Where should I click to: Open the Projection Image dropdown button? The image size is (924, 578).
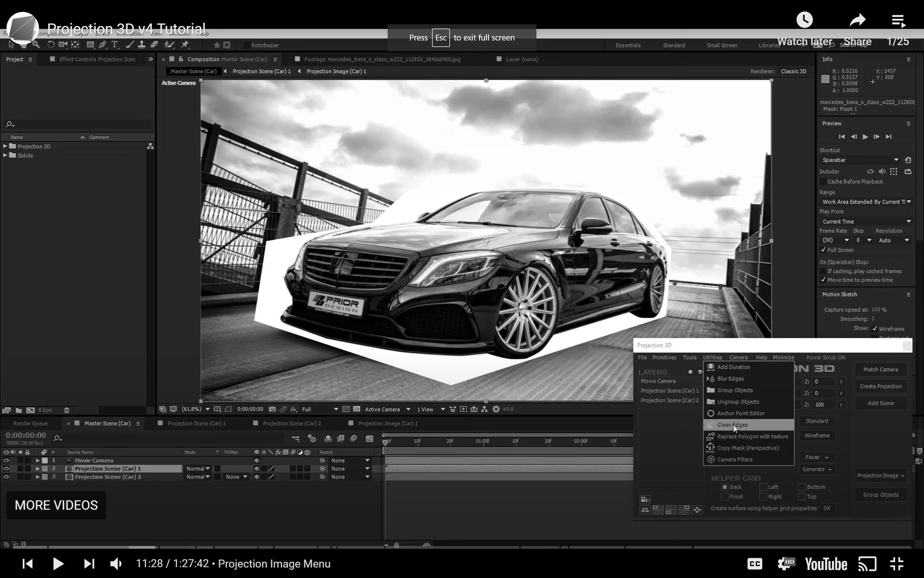(x=880, y=475)
